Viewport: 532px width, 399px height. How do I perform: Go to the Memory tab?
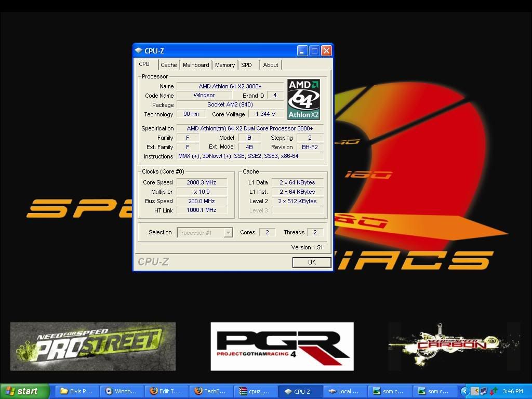[224, 65]
